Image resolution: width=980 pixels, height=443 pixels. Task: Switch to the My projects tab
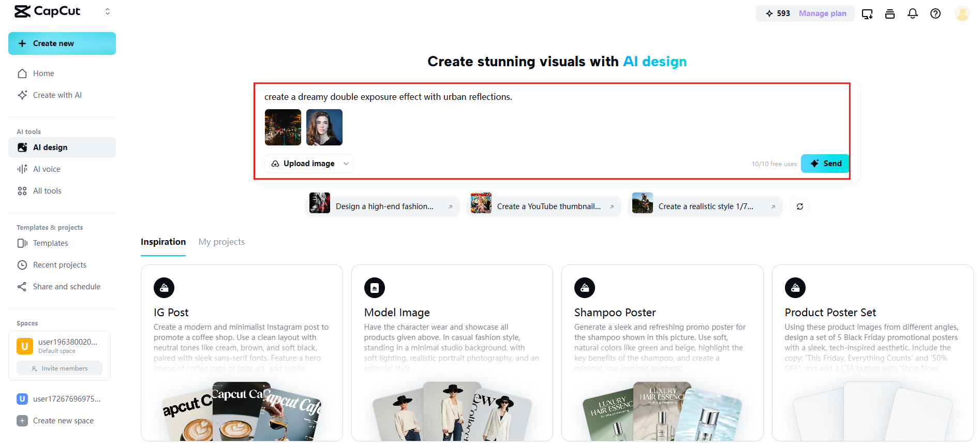[221, 242]
